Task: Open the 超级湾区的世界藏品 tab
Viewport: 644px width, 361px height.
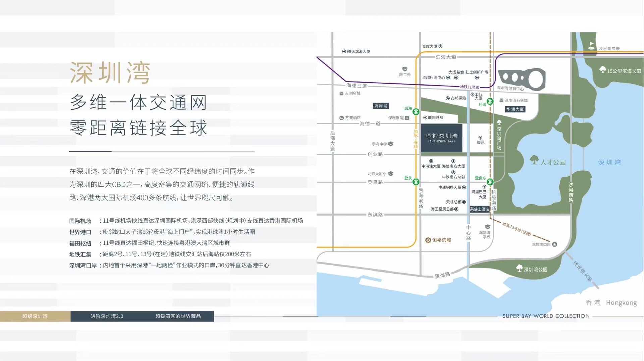Action: click(178, 316)
